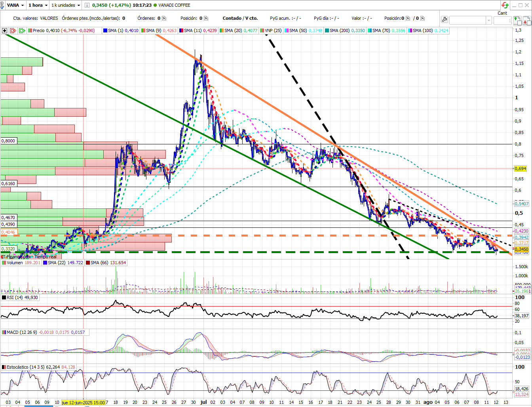This screenshot has width=532, height=407.
Task: Click the red export arrow icon
Action: [13, 30]
